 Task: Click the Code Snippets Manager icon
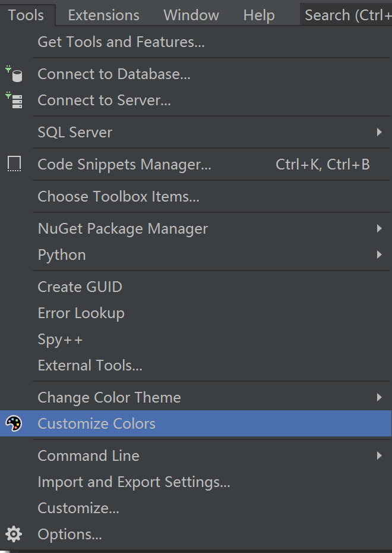14,165
